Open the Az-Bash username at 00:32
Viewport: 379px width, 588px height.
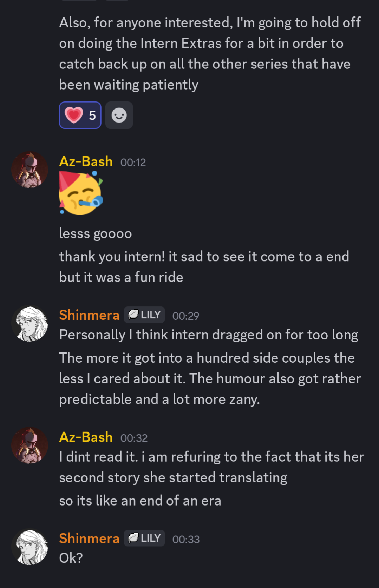coord(86,437)
